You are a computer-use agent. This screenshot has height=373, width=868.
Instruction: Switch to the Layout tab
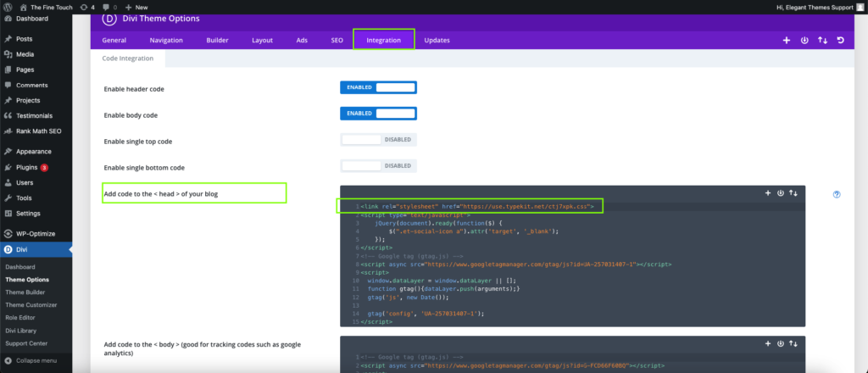[x=263, y=41]
